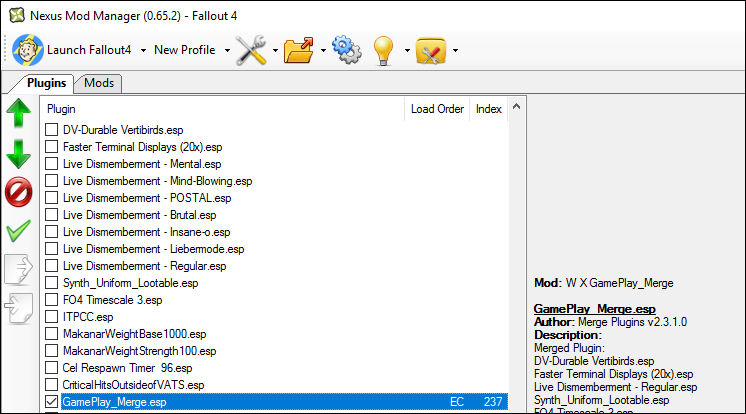Screen dimensions: 746x414
Task: Switch to the Plugins tab
Action: point(46,83)
